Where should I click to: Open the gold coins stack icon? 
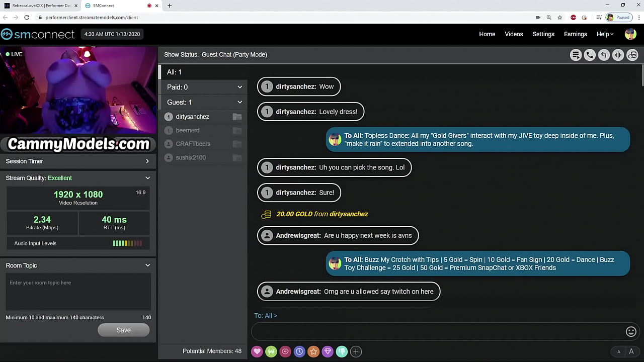pos(632,55)
